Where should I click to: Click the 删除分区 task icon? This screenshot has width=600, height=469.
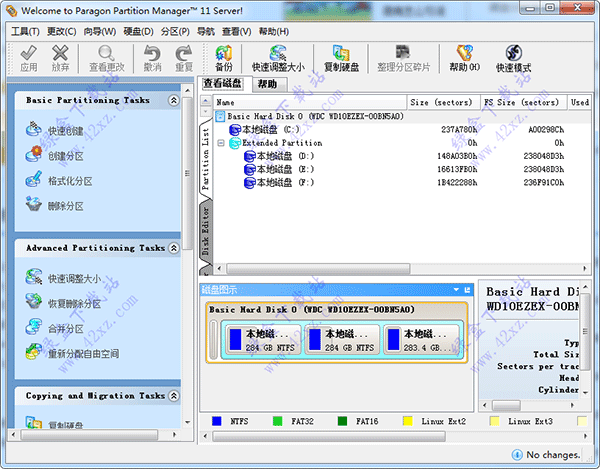coord(34,204)
